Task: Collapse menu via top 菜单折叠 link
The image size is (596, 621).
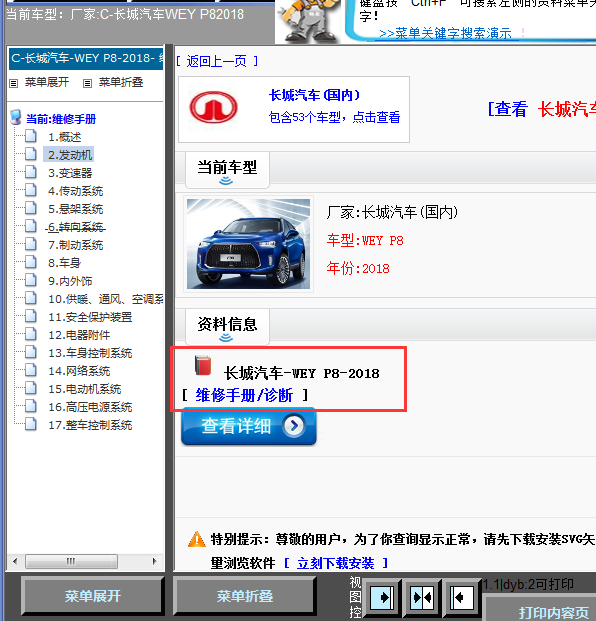Action: click(121, 82)
